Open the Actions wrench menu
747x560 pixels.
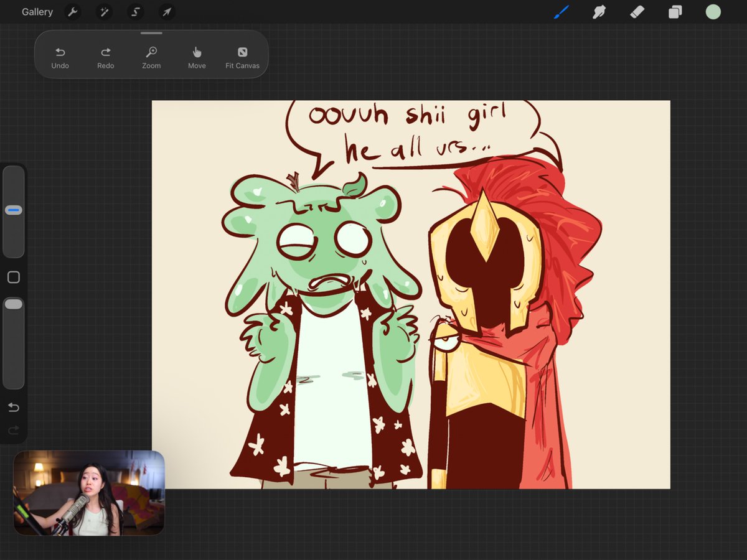point(73,12)
